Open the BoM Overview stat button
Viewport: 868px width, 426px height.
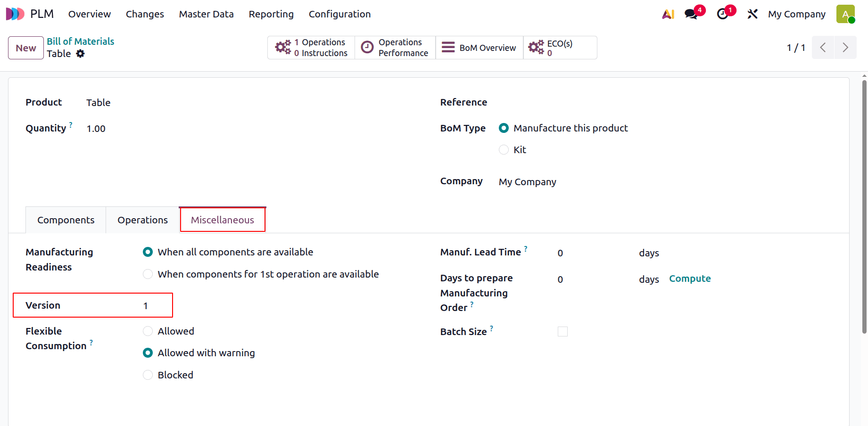coord(479,48)
